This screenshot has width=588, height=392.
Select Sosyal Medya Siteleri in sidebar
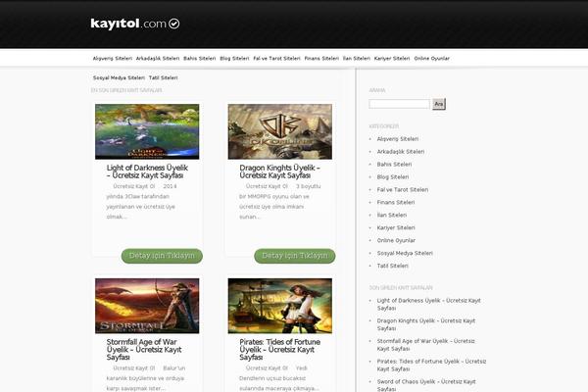tap(405, 254)
